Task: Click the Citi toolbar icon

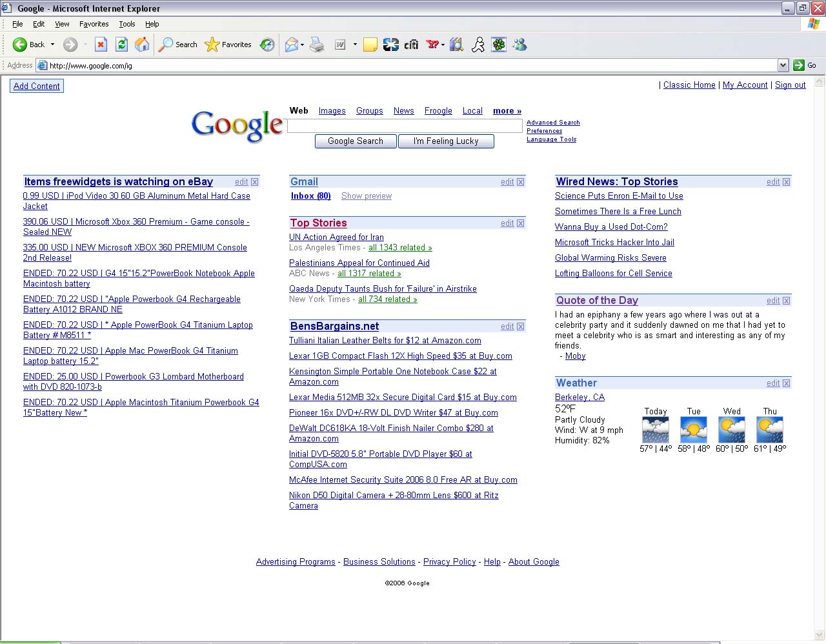Action: (x=412, y=45)
